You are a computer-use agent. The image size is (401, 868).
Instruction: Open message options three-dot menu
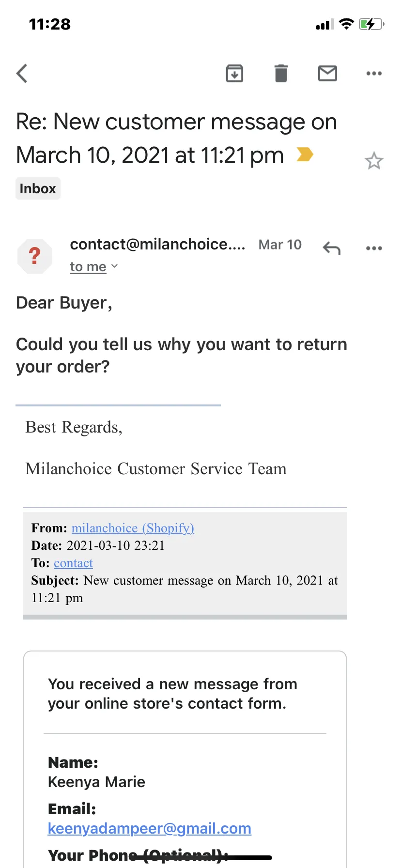click(374, 248)
